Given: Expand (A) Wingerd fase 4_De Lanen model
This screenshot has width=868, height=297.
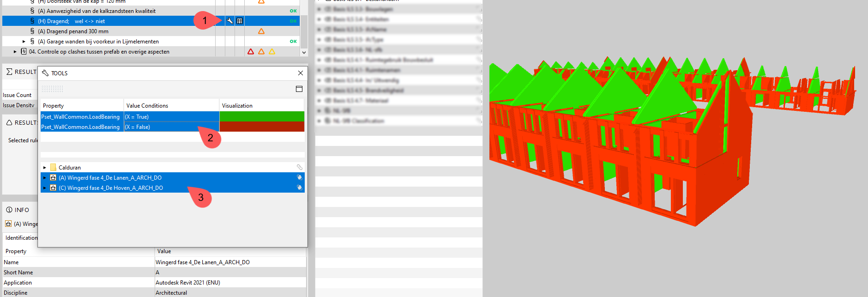Looking at the screenshot, I should [45, 178].
